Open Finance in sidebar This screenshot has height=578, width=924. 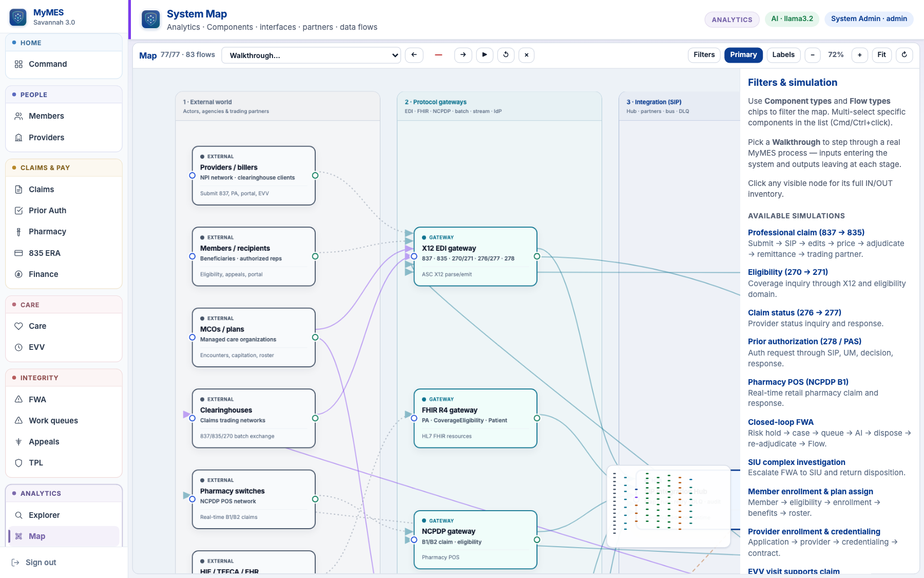click(64, 274)
